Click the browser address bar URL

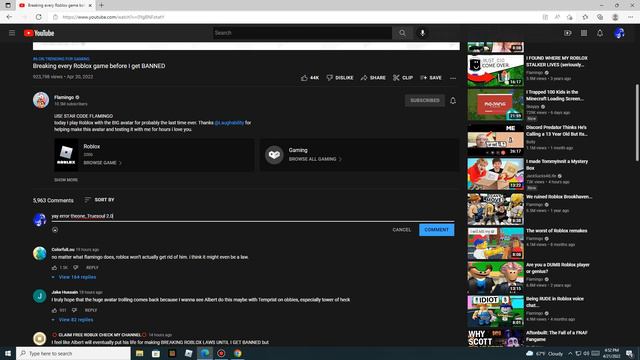pyautogui.click(x=113, y=17)
